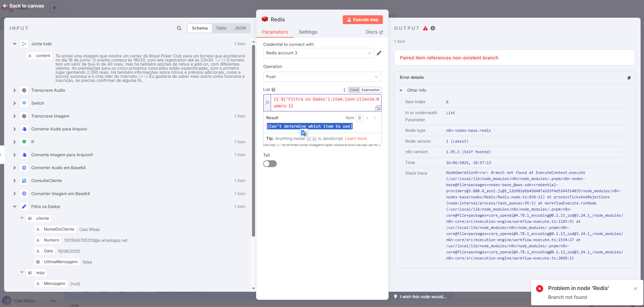Screen dimensions: 644x307
Task: Go to previous result item
Action: pyautogui.click(x=367, y=118)
